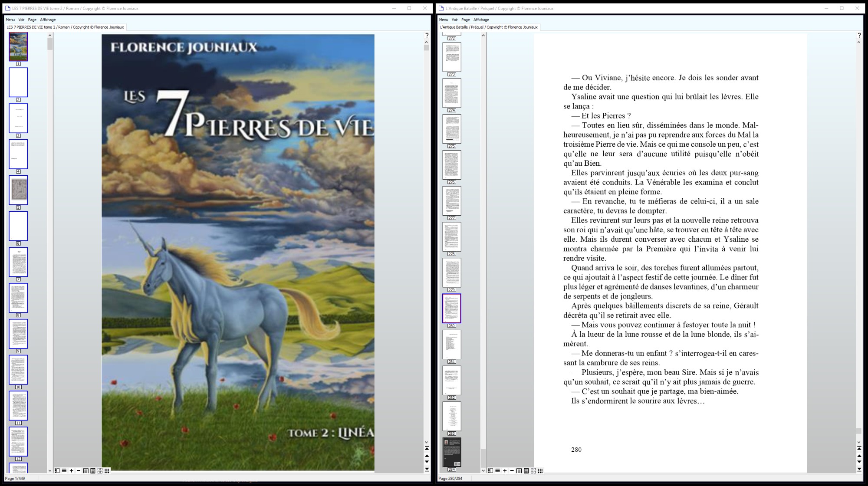Click Page 1/449 status text
This screenshot has width=868, height=486.
tap(15, 479)
